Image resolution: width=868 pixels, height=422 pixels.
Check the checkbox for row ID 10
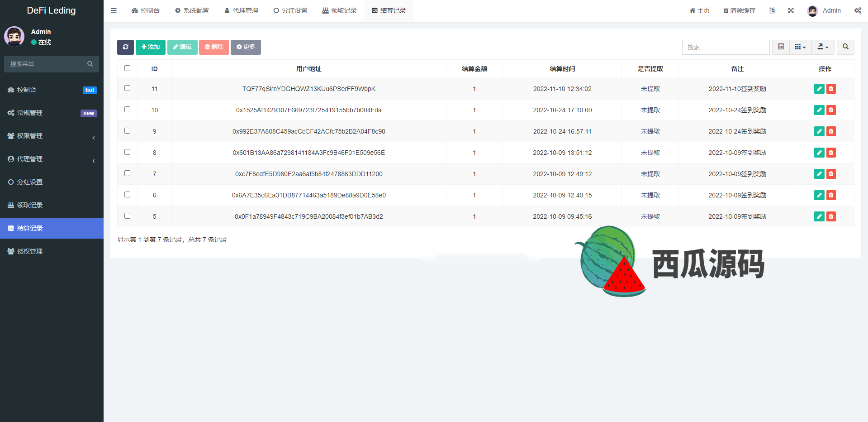click(127, 110)
